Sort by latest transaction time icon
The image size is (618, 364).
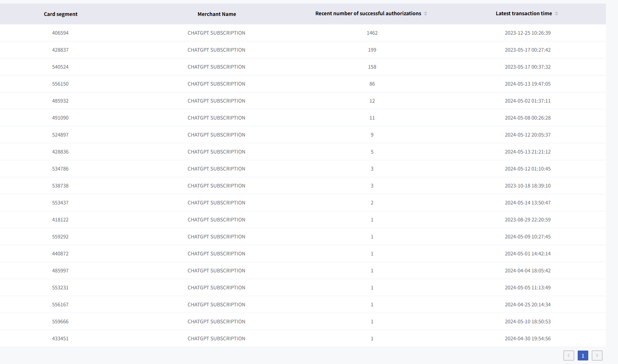click(556, 13)
